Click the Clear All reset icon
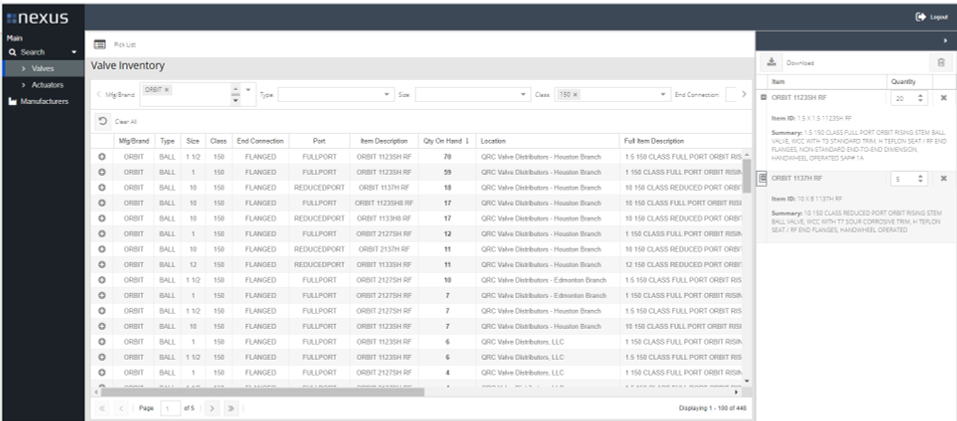957x421 pixels. 104,121
